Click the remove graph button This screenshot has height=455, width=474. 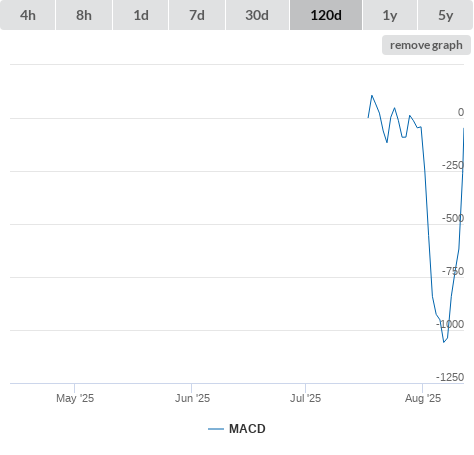pos(426,45)
